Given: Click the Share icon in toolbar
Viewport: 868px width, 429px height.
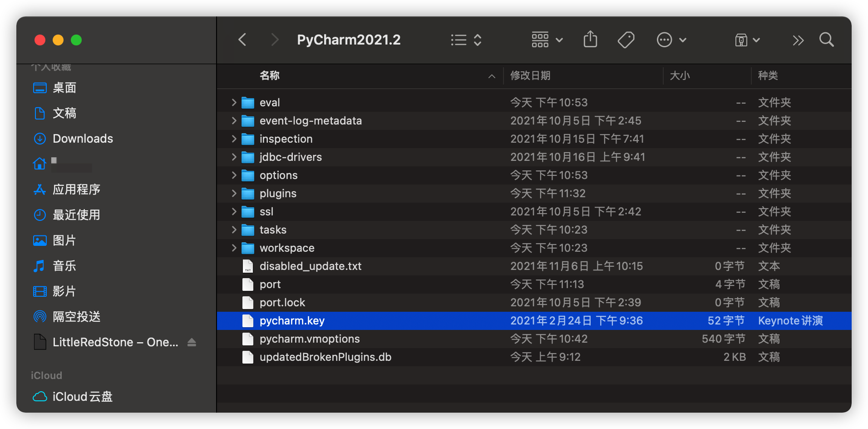Looking at the screenshot, I should 590,40.
